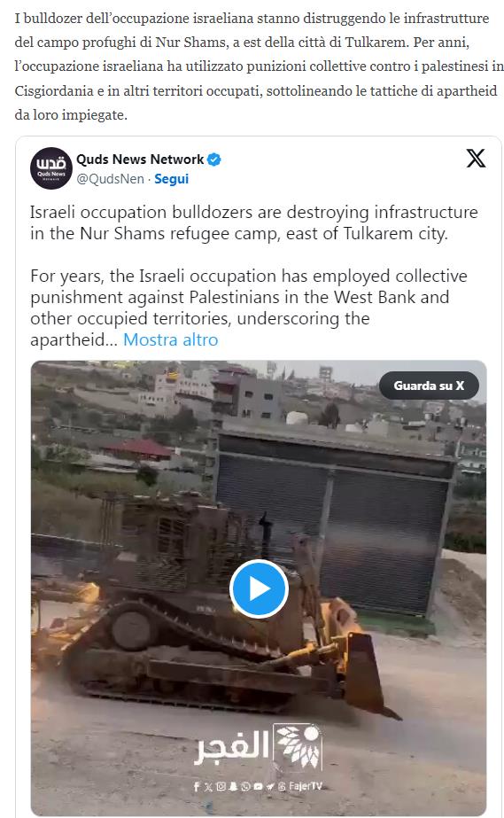Screen dimensions: 504x818
Task: Click the Instagram icon in video watermark
Action: point(221,786)
